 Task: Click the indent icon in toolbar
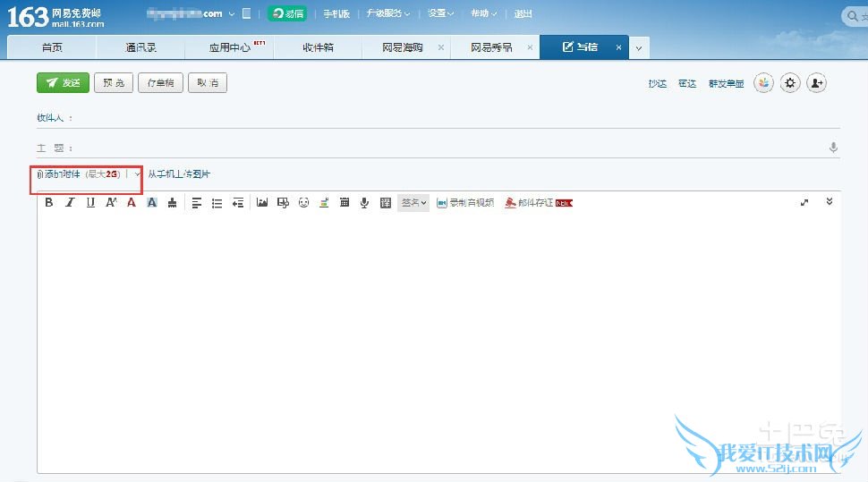click(x=238, y=203)
